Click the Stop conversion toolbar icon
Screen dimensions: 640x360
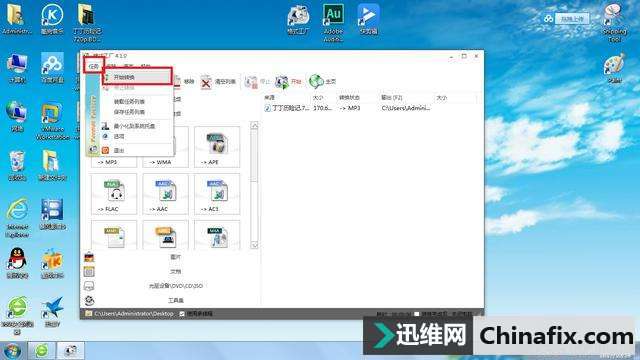[251, 82]
